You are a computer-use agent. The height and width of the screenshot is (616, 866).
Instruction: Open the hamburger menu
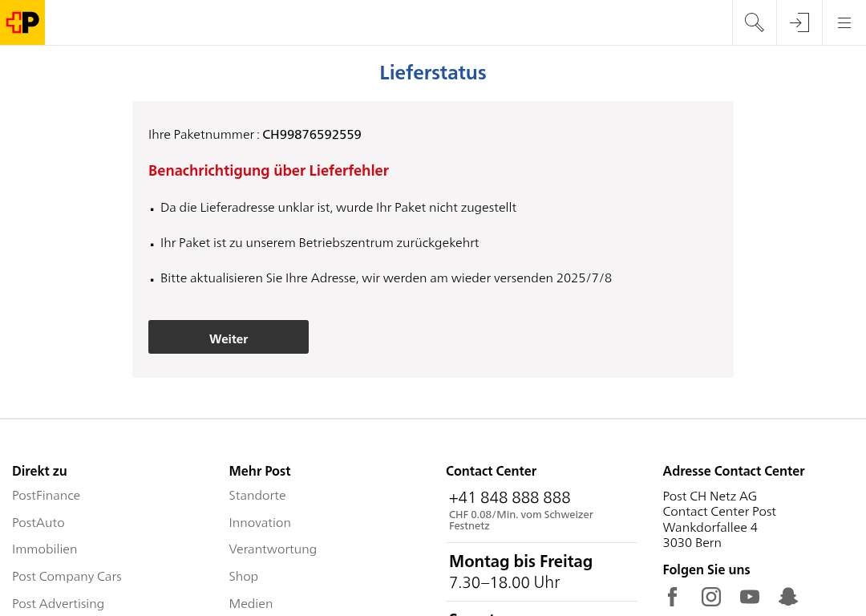click(844, 22)
